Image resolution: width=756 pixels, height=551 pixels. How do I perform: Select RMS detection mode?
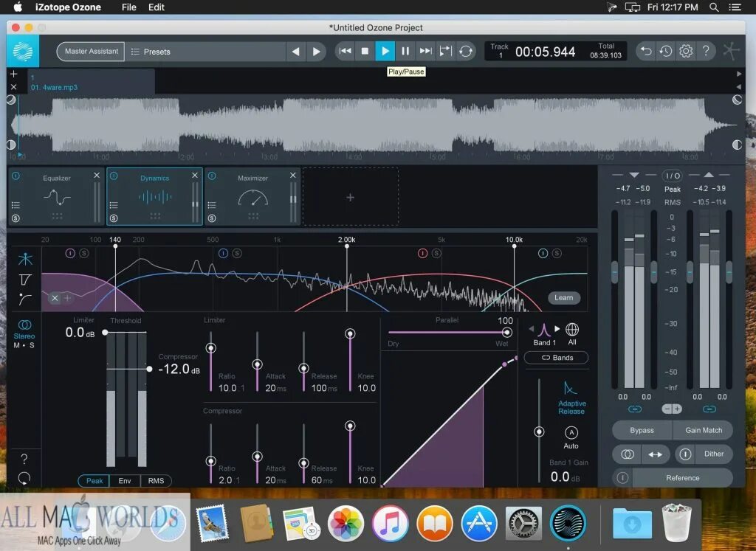coord(156,481)
